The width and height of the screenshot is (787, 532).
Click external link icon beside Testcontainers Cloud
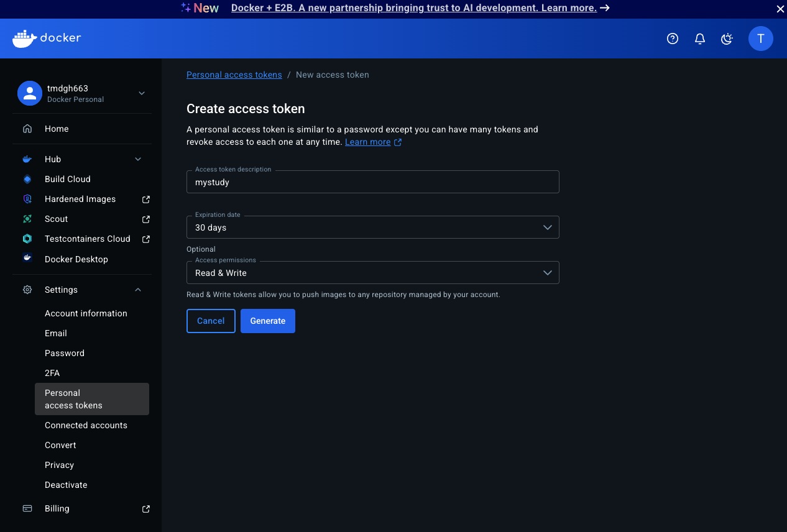tap(146, 239)
